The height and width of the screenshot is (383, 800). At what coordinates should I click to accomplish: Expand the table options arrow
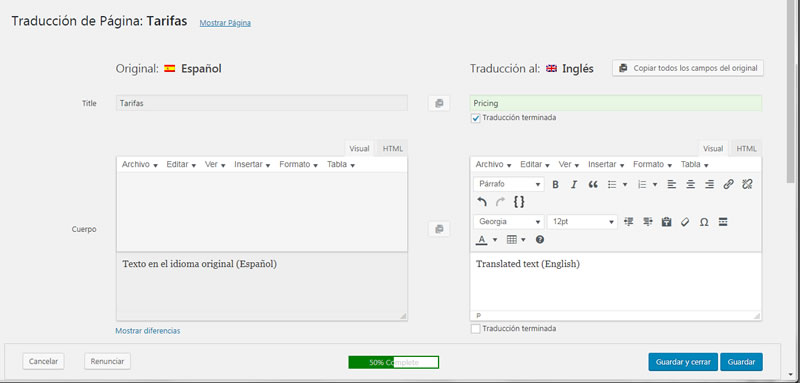coord(523,239)
